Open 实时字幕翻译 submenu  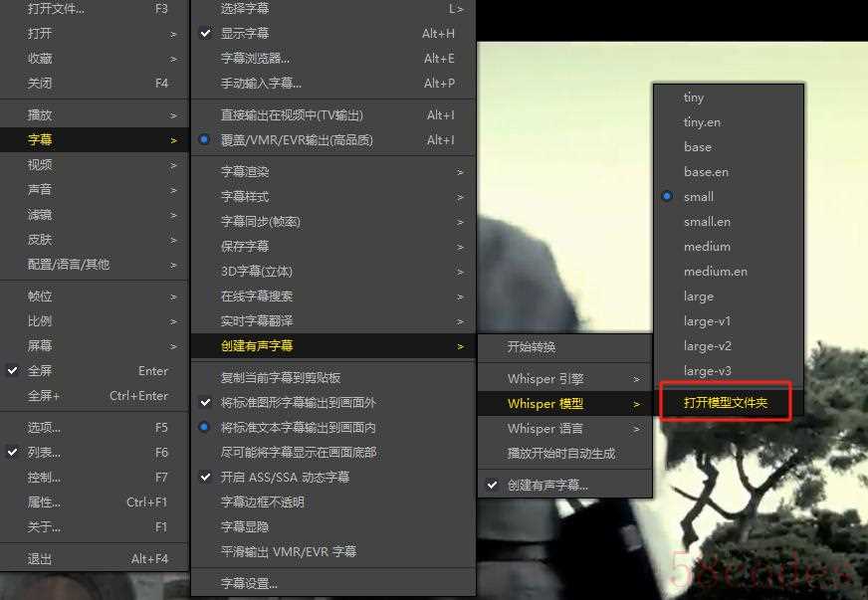pyautogui.click(x=332, y=321)
